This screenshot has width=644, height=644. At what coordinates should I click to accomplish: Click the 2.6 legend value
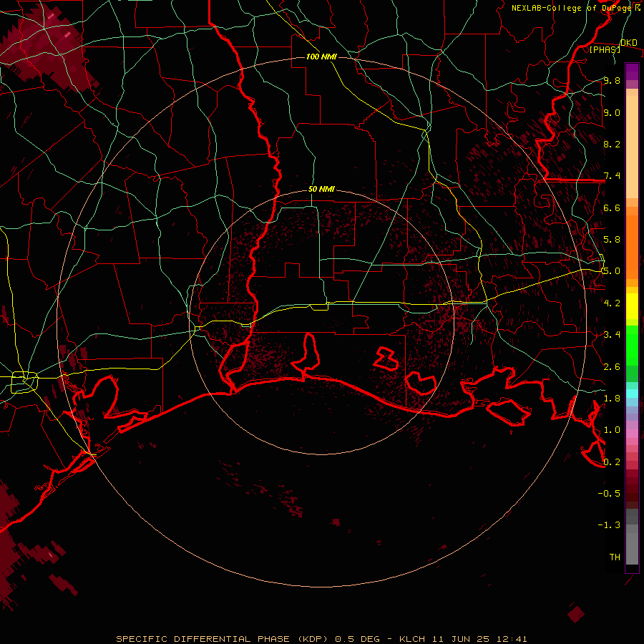612,366
